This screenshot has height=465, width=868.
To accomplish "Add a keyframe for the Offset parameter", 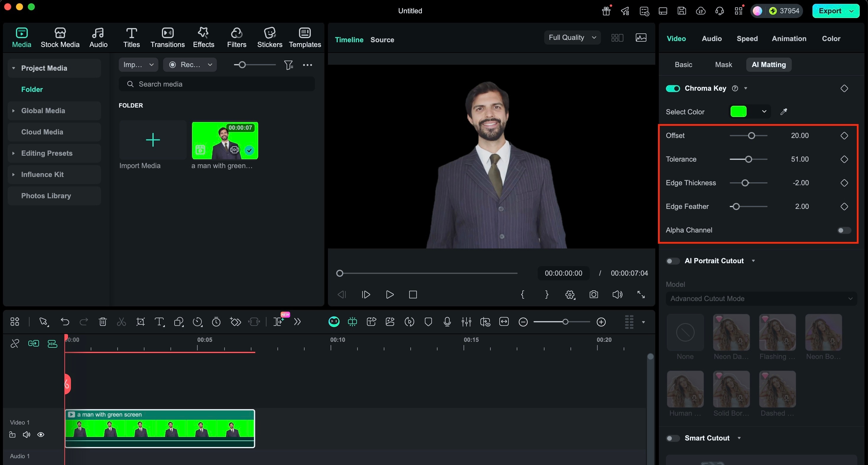I will point(844,136).
